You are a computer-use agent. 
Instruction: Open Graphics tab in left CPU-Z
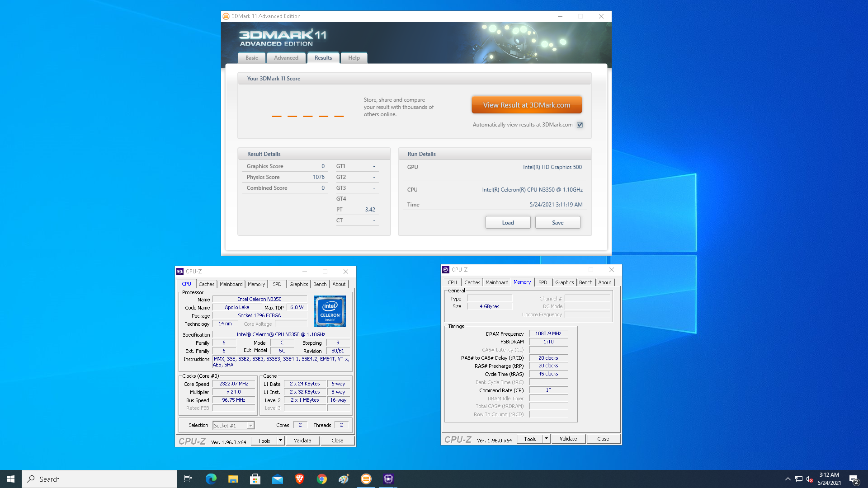coord(299,284)
